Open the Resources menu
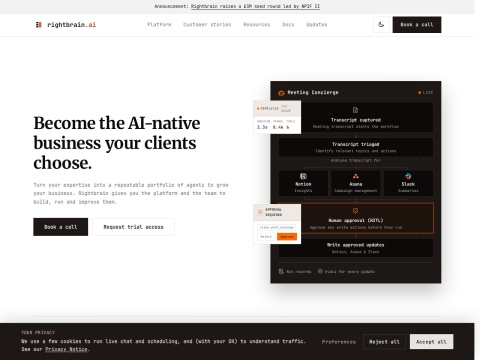Image resolution: width=480 pixels, height=360 pixels. point(257,25)
